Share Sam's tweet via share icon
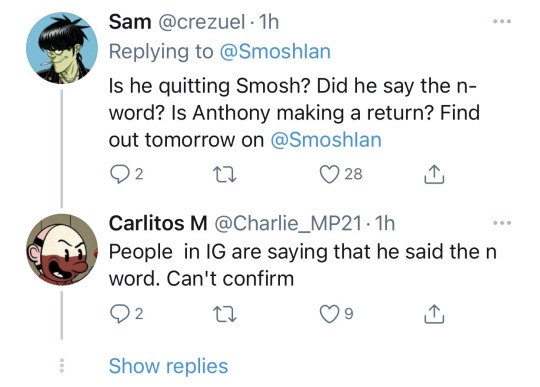The image size is (540, 387). [x=434, y=174]
